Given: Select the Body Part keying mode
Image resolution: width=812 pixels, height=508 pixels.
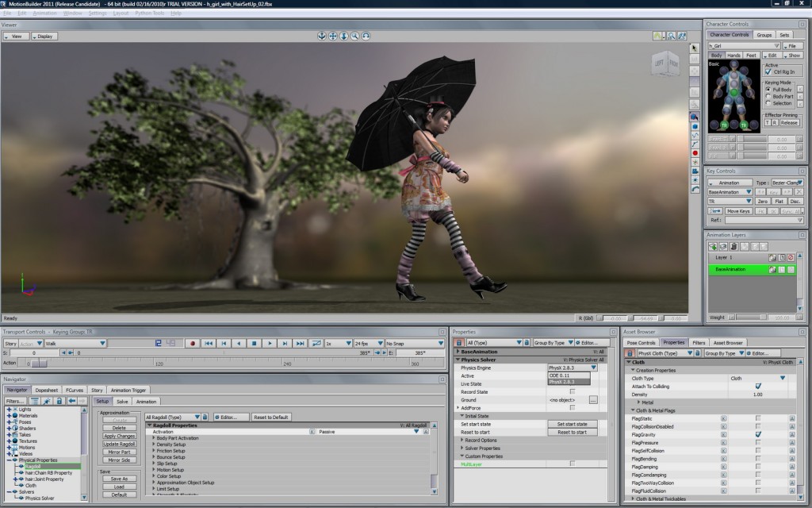Looking at the screenshot, I should tap(768, 96).
